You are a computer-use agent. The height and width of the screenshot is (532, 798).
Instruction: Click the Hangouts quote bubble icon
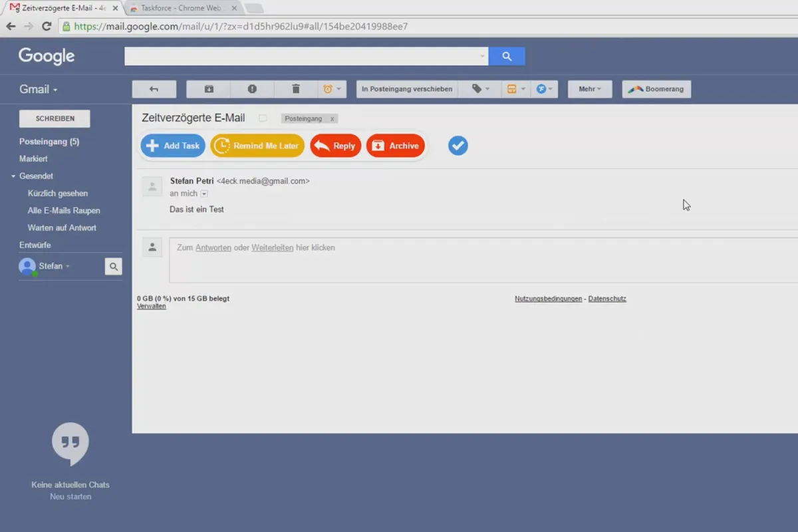(x=70, y=444)
